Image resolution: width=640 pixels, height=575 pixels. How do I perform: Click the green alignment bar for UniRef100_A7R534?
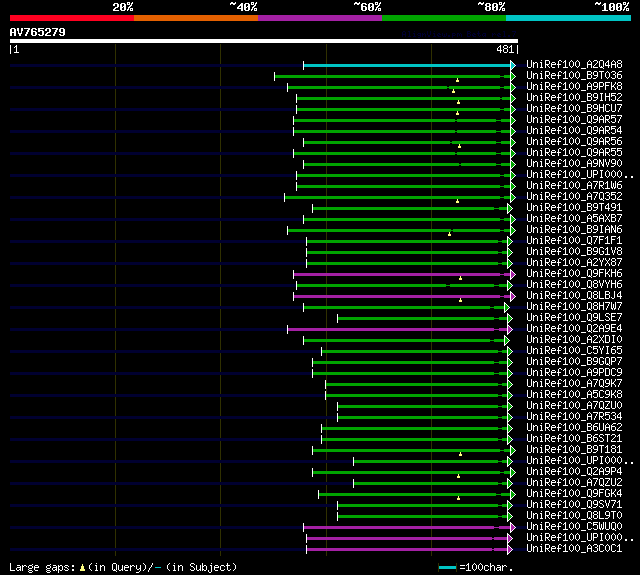pyautogui.click(x=422, y=418)
